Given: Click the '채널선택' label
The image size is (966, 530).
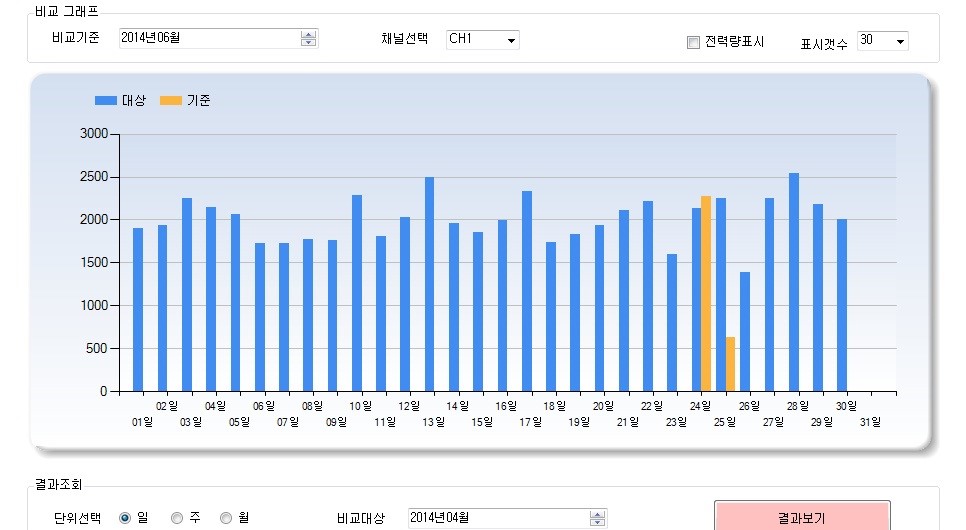Looking at the screenshot, I should 404,38.
